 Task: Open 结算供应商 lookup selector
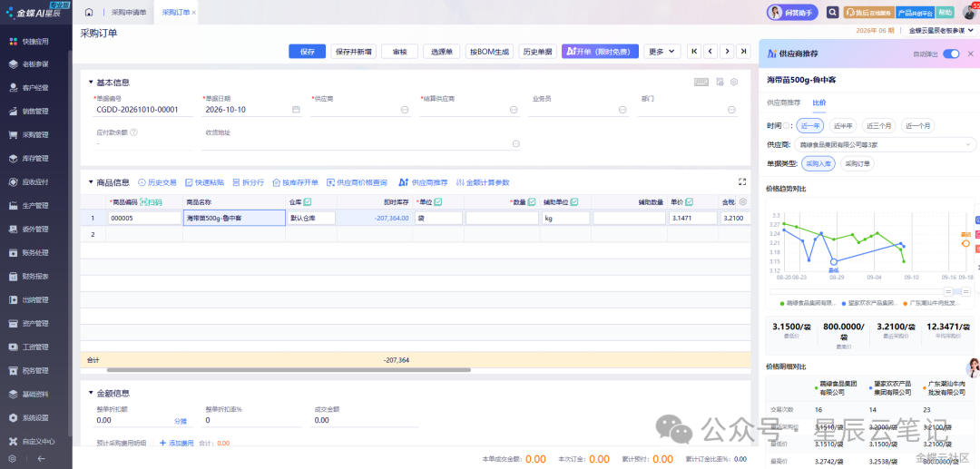point(514,110)
